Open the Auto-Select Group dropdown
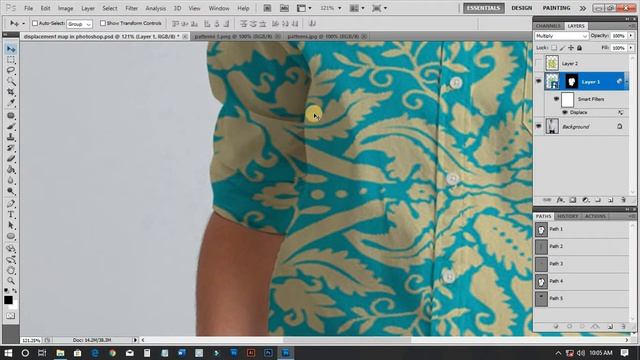 pyautogui.click(x=79, y=24)
